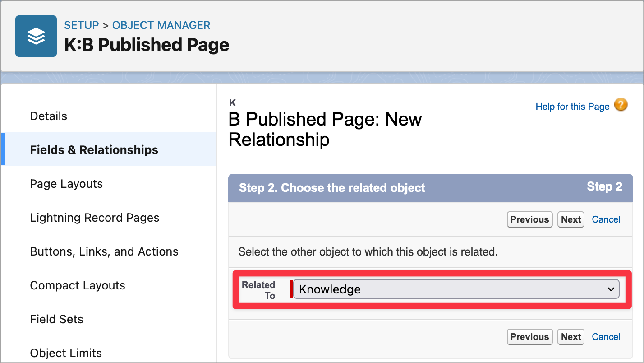Open Object Manager from breadcrumb
Viewport: 644px width, 363px height.
(161, 25)
